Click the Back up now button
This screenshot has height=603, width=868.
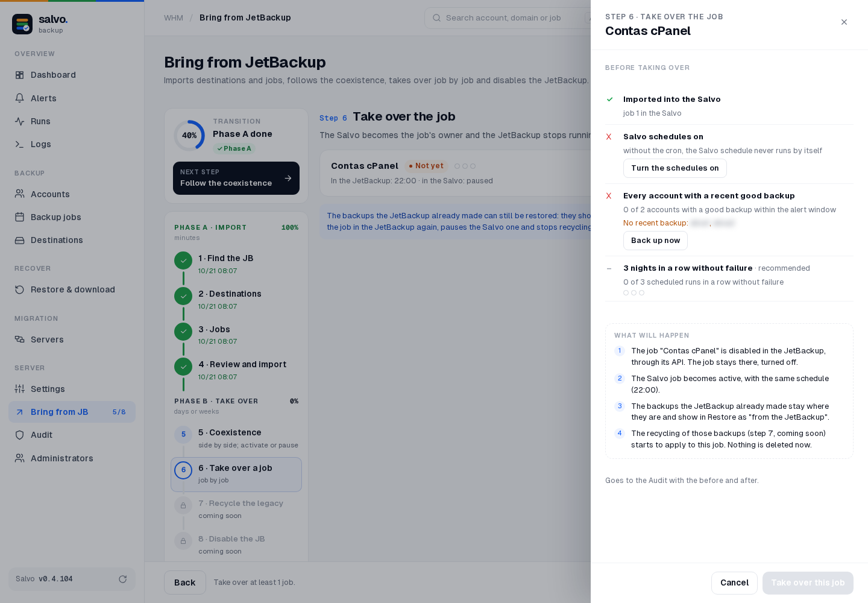coord(655,241)
